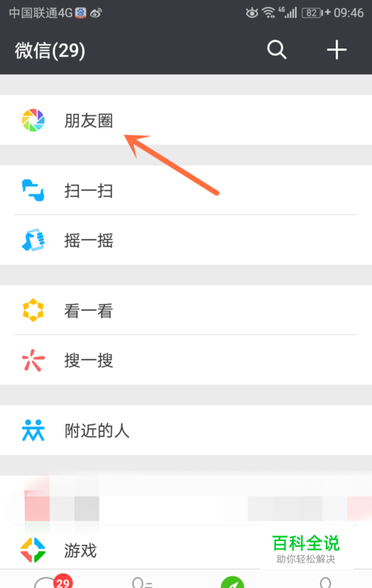This screenshot has width=372, height=588.
Task: Select the 扫一扫 menu row label
Action: 89,191
